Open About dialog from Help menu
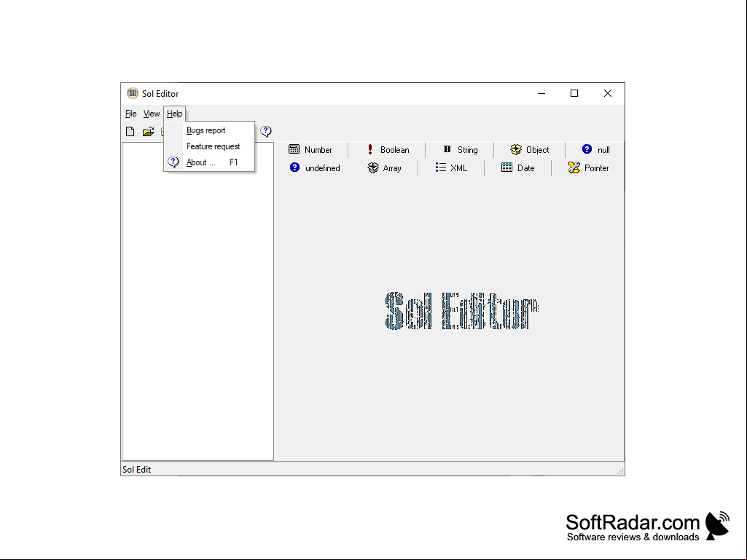The width and height of the screenshot is (747, 560). [209, 162]
